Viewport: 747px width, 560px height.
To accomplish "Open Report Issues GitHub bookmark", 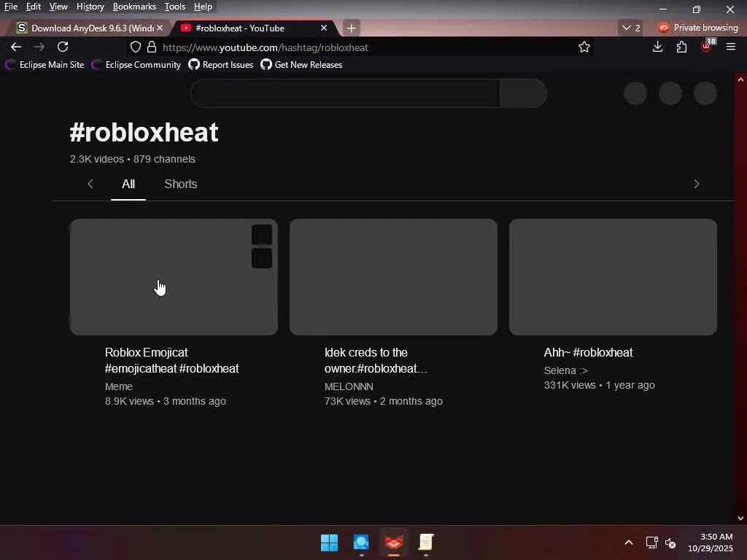I will click(221, 65).
